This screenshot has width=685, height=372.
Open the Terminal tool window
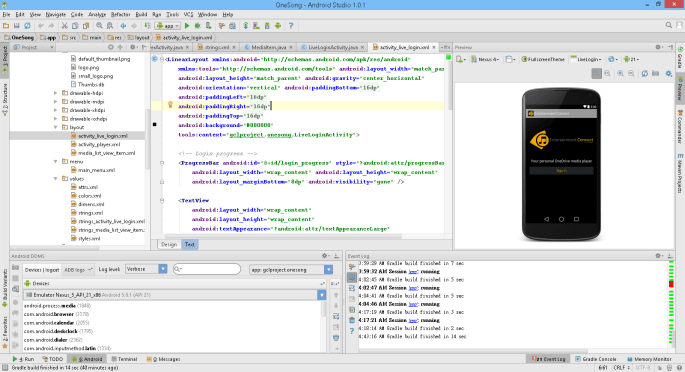click(124, 359)
